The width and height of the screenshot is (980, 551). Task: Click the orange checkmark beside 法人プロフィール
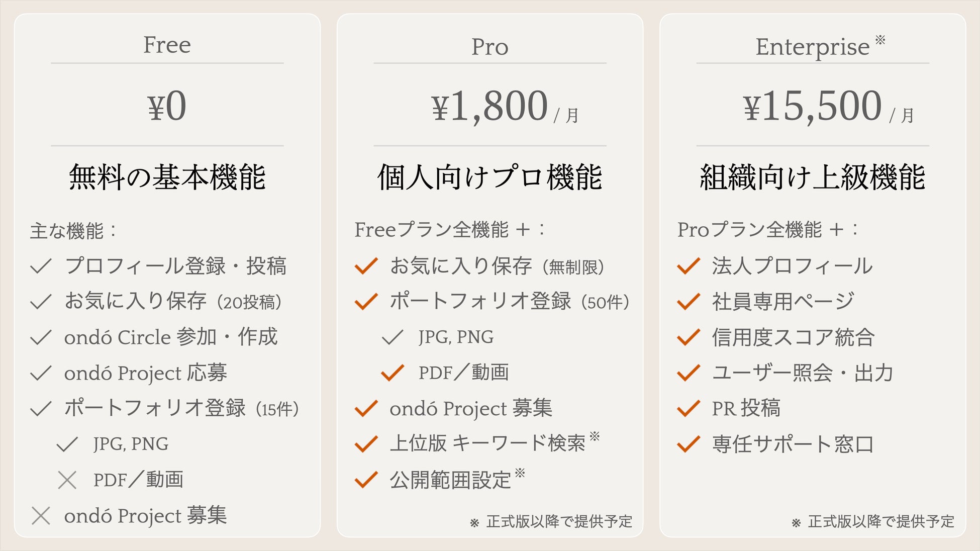coord(688,266)
